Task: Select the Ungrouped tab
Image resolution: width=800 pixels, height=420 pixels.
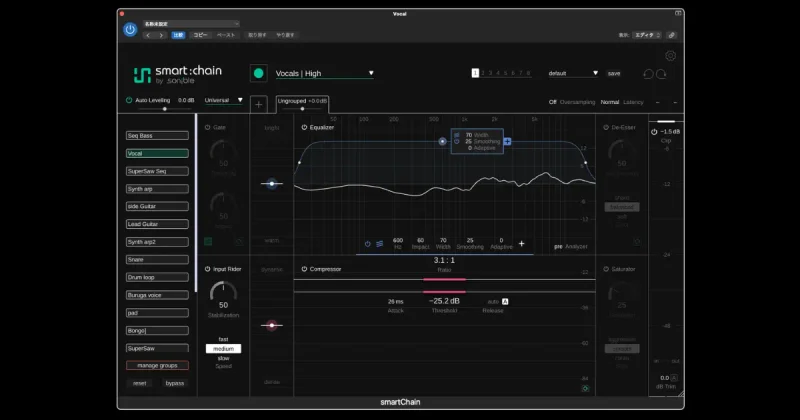Action: pyautogui.click(x=302, y=104)
